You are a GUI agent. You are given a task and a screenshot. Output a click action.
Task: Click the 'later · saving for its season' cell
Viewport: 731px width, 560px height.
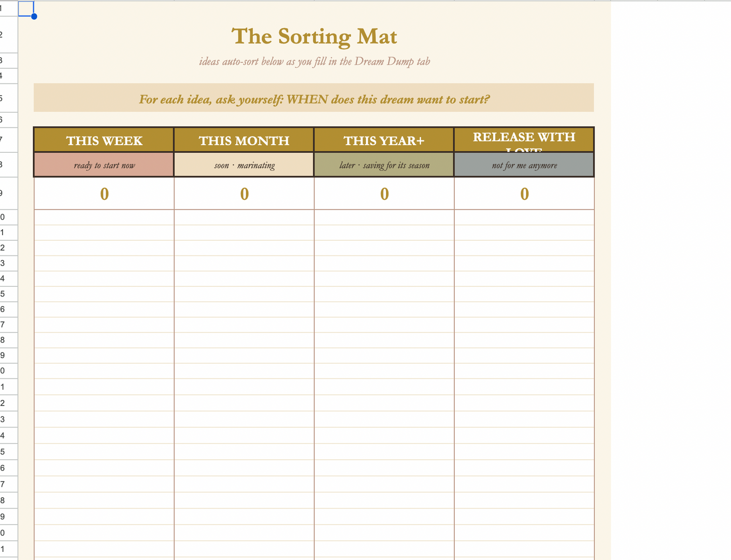point(384,165)
